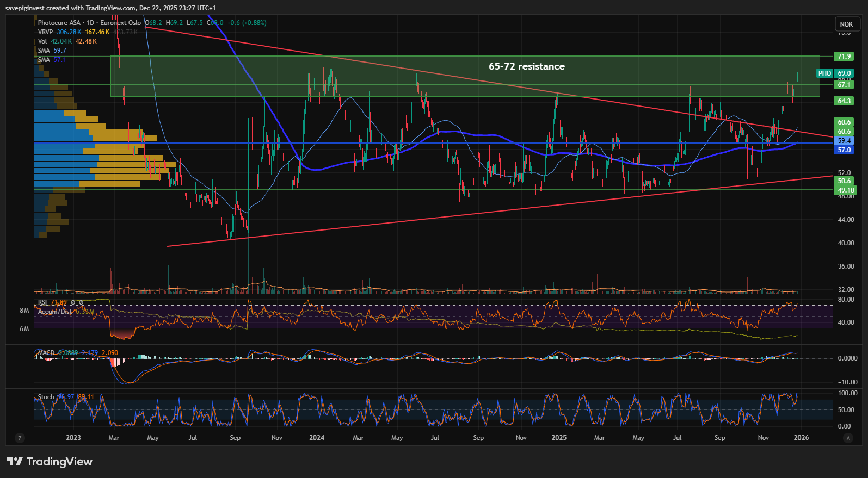The height and width of the screenshot is (478, 868).
Task: Click the dark blue 57.0 SMA label
Action: pos(844,150)
